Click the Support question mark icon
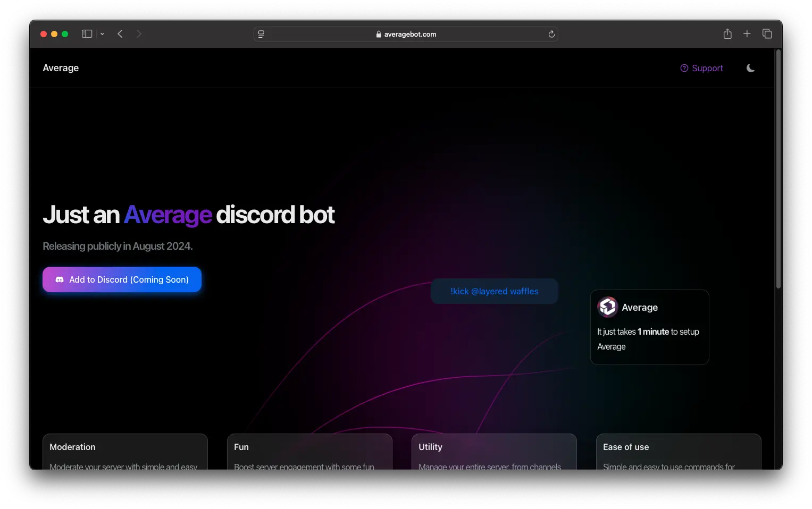Screen dimensions: 812x509 click(684, 68)
